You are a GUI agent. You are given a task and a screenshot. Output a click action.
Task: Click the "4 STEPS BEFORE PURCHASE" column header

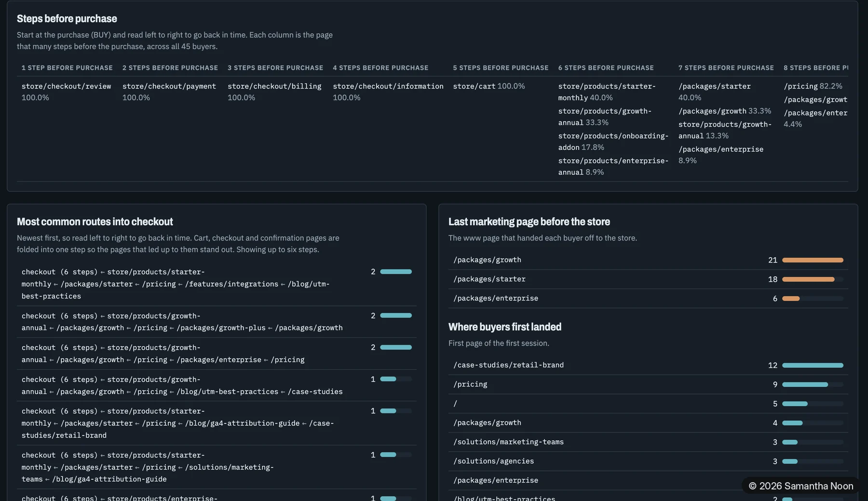pos(380,68)
